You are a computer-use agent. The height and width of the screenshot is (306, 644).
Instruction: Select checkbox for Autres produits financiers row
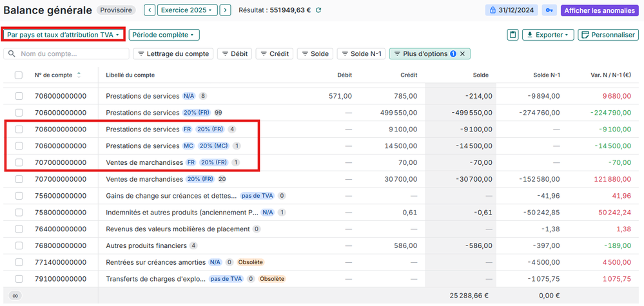(19, 245)
